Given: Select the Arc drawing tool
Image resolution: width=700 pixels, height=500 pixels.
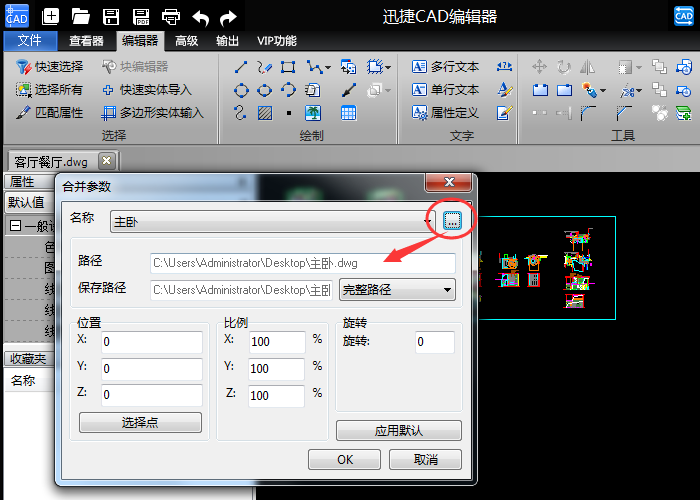Looking at the screenshot, I should coord(288,90).
